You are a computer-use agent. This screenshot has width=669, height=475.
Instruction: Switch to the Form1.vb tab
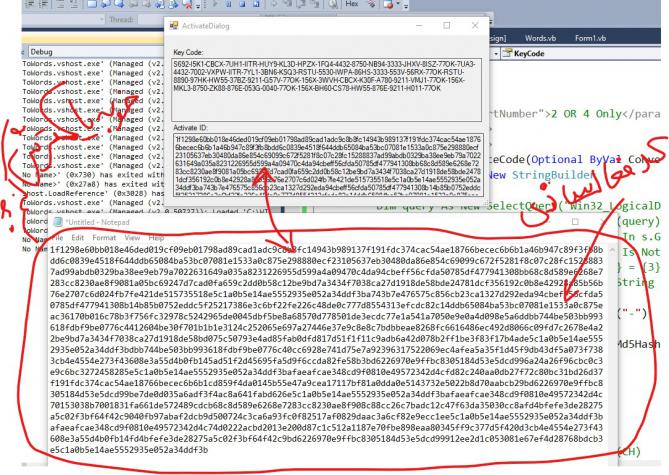[590, 38]
